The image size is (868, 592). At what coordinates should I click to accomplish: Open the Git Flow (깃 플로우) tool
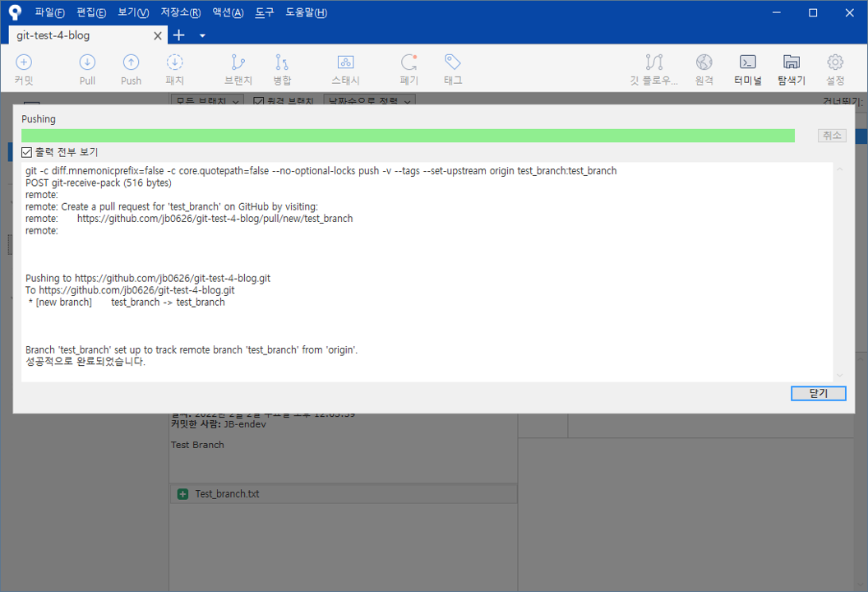[653, 70]
